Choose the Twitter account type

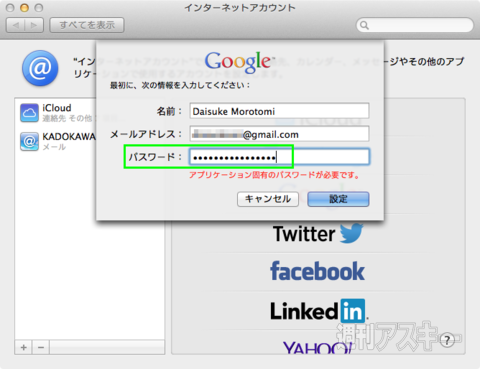[318, 233]
